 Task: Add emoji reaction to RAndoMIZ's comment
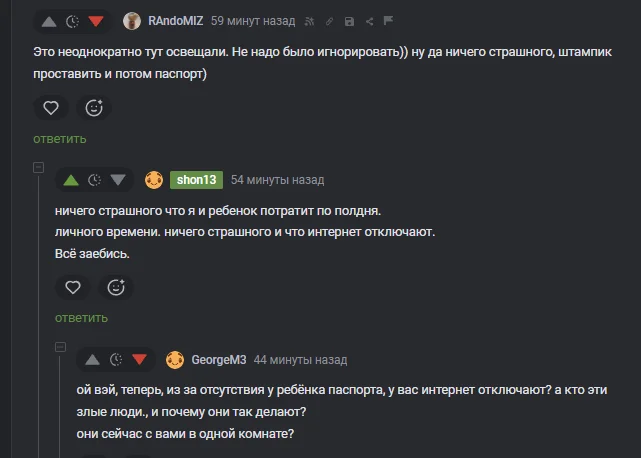94,108
